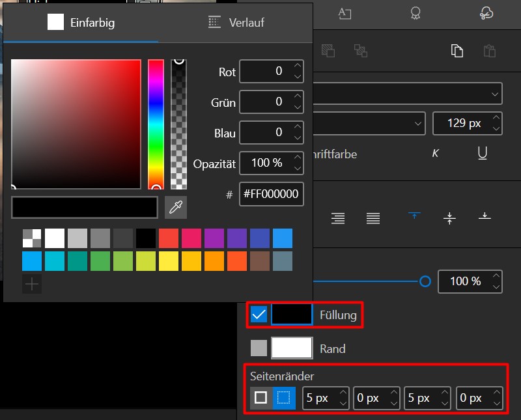Select the brown palette swatch

pyautogui.click(x=260, y=261)
